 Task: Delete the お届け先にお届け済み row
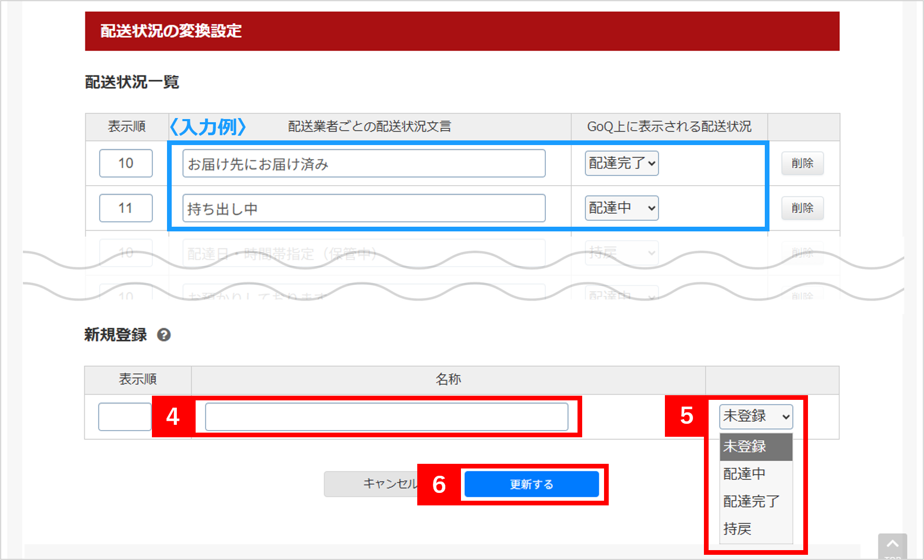click(x=802, y=163)
